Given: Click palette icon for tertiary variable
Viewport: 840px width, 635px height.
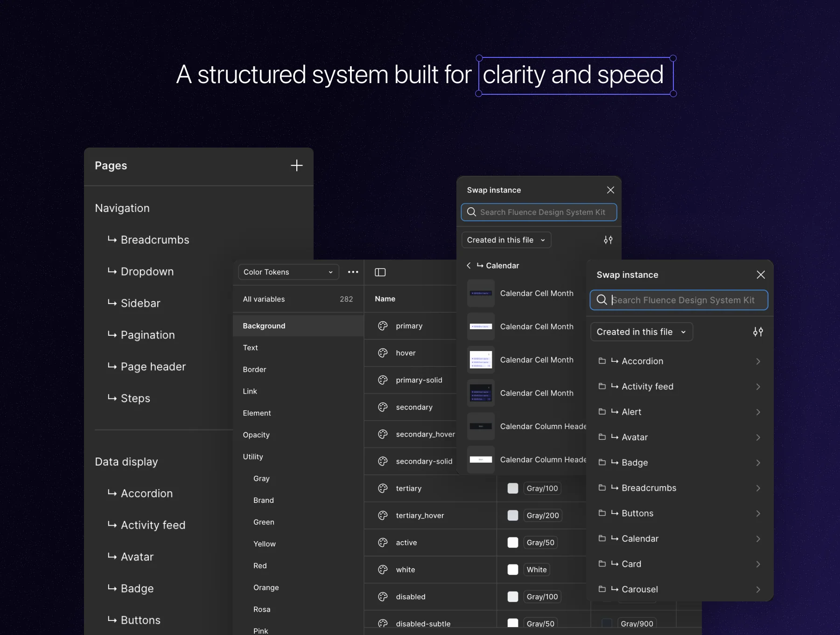Looking at the screenshot, I should pyautogui.click(x=383, y=488).
